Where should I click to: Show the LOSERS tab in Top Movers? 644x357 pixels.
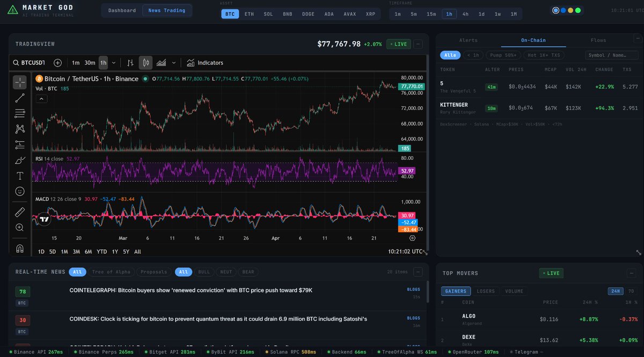pos(486,291)
